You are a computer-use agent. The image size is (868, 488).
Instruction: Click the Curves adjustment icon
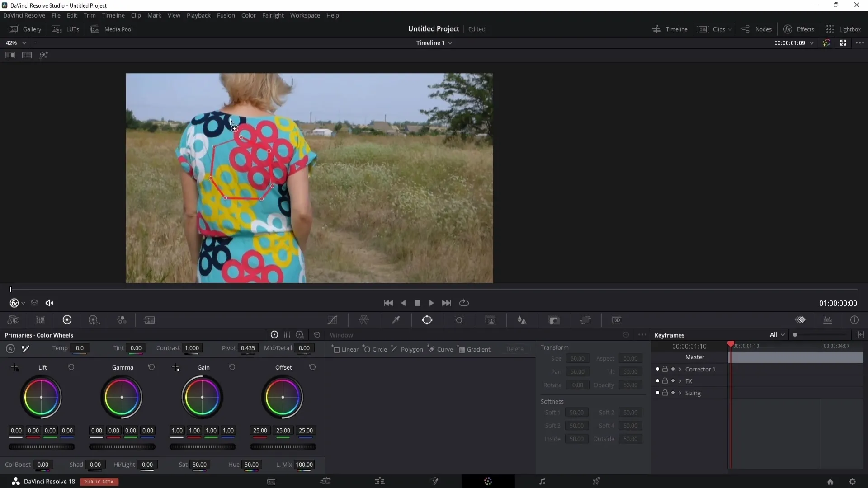pos(333,320)
